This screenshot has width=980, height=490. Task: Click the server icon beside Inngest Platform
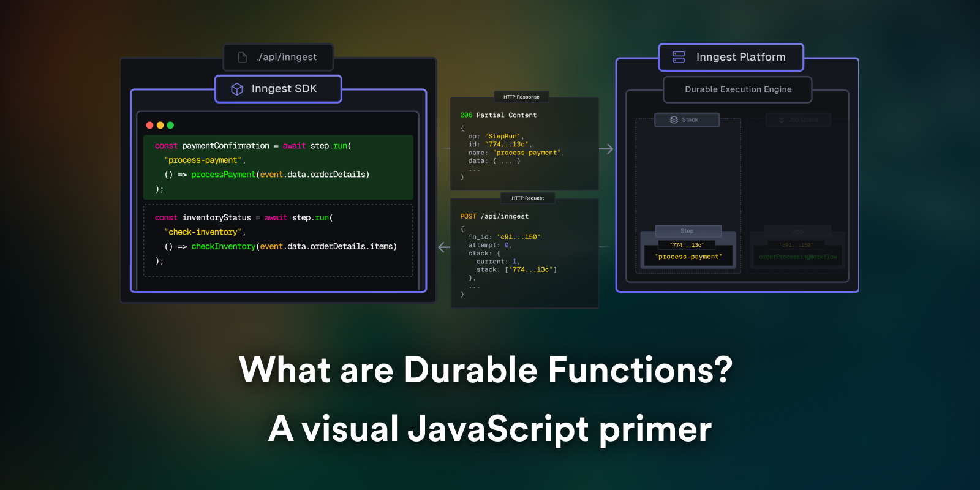click(x=679, y=57)
